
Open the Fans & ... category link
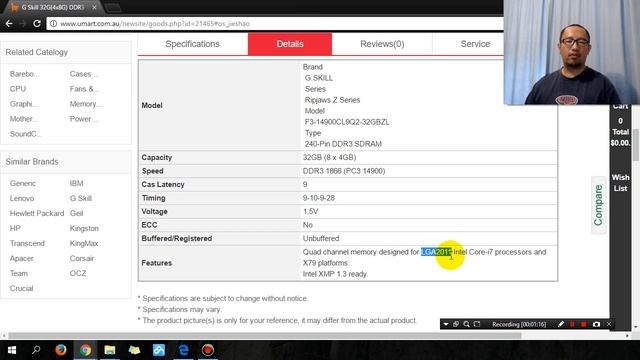coord(84,89)
